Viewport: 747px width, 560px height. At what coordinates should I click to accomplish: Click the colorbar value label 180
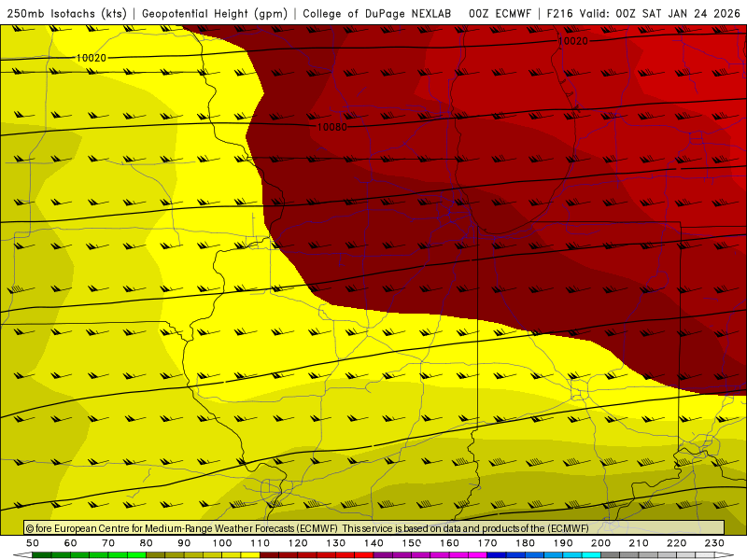525,543
